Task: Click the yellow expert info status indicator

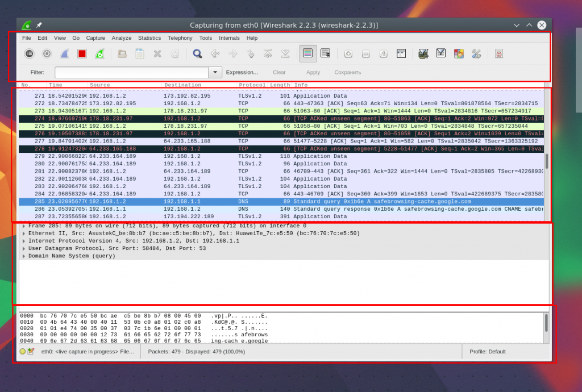Action: coord(23,352)
